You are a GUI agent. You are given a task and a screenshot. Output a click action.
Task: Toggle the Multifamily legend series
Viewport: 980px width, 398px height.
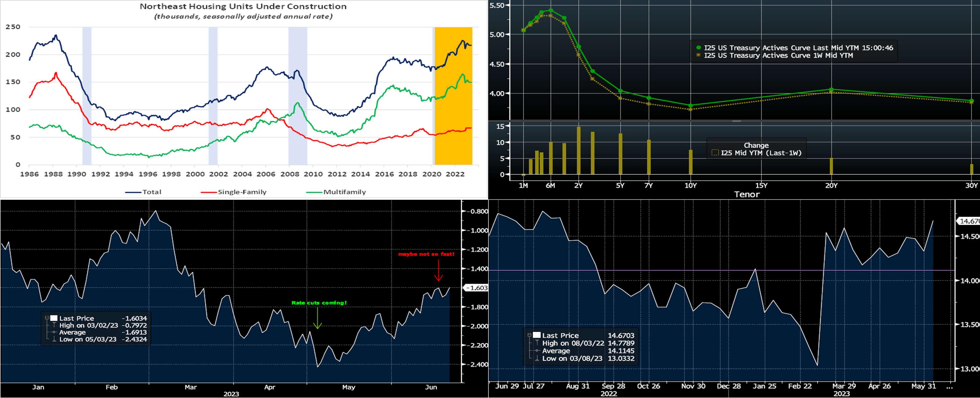tap(344, 192)
